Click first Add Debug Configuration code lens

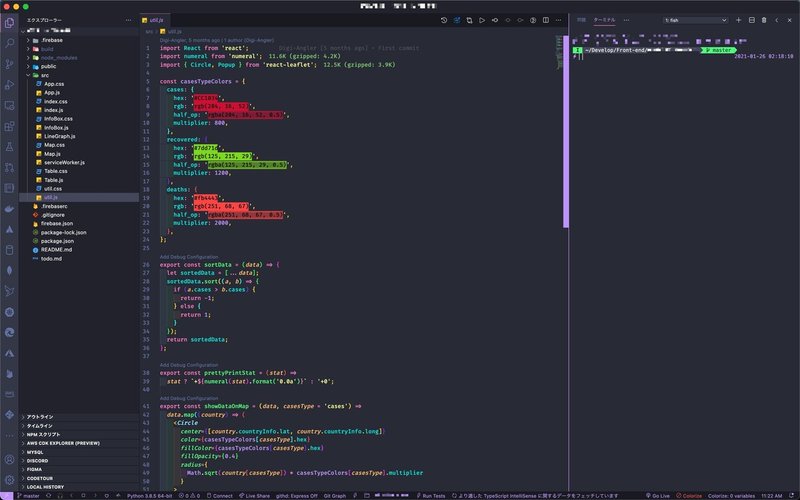(189, 257)
